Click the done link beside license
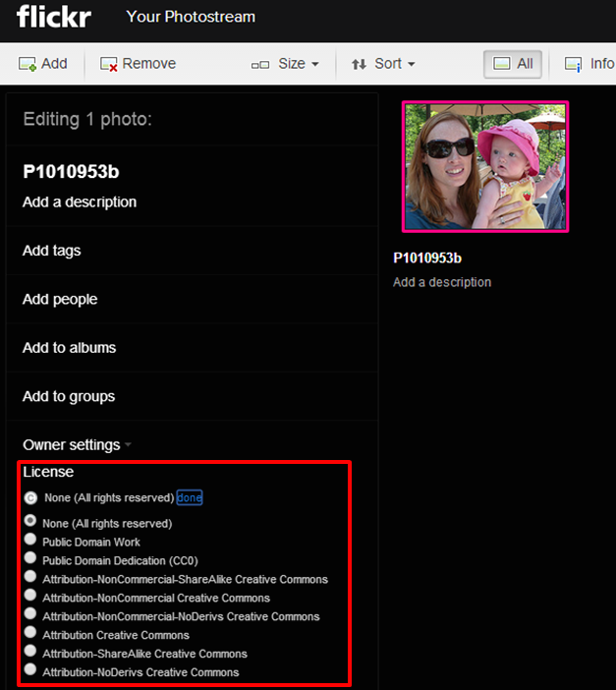Viewport: 616px width, 690px height. tap(190, 497)
